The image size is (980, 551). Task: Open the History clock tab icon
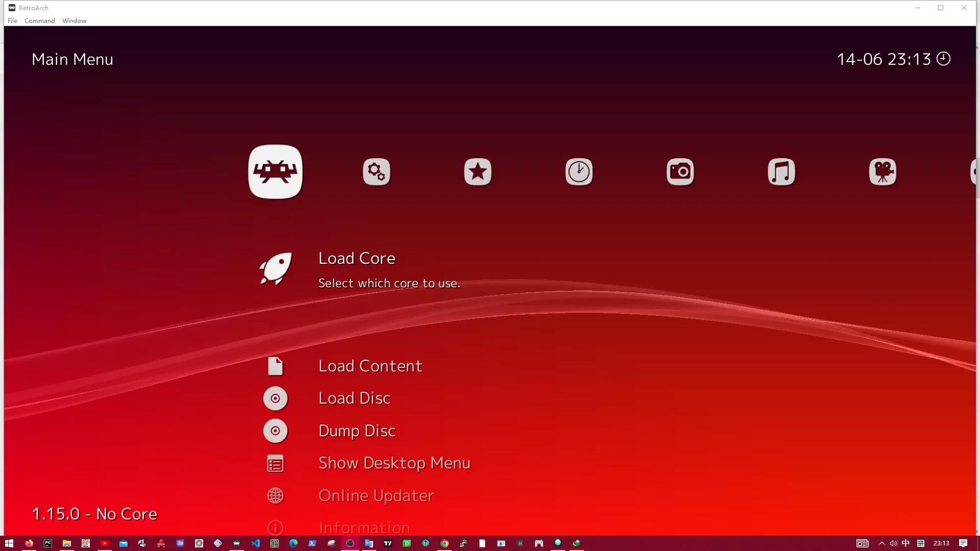click(579, 172)
